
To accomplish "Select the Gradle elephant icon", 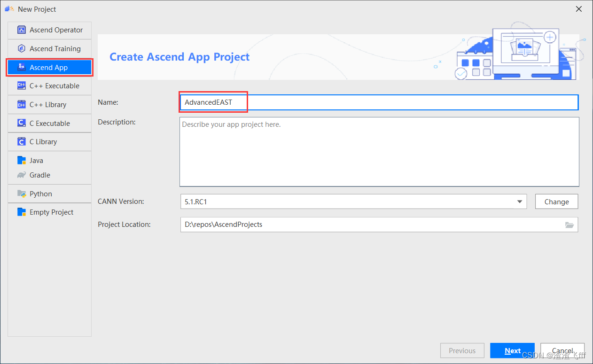I will point(21,175).
